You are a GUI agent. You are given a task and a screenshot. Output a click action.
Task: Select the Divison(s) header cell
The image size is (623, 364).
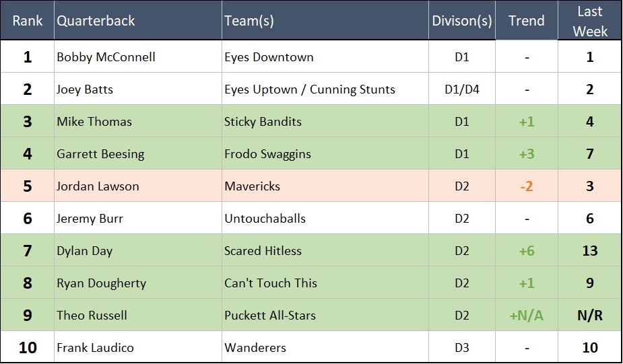[x=462, y=21]
